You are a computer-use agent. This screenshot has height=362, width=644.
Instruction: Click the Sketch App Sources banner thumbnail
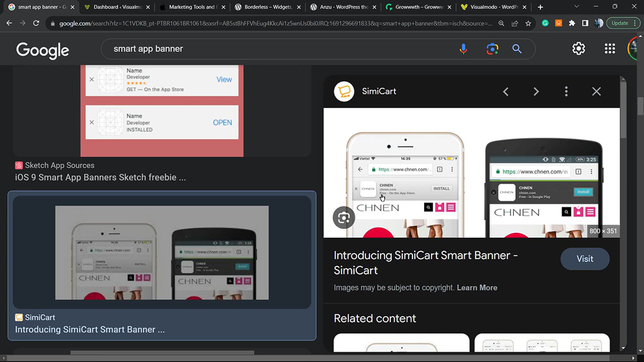click(x=162, y=111)
